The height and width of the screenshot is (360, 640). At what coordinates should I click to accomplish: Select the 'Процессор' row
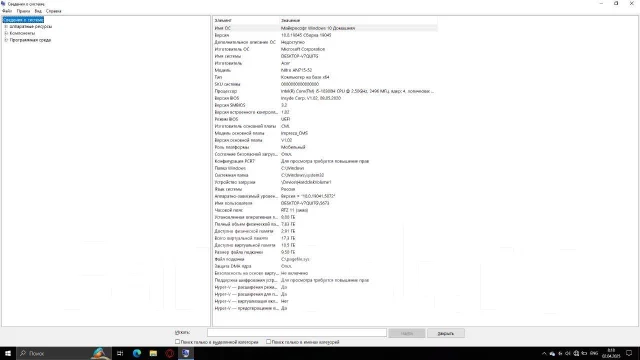[325, 91]
